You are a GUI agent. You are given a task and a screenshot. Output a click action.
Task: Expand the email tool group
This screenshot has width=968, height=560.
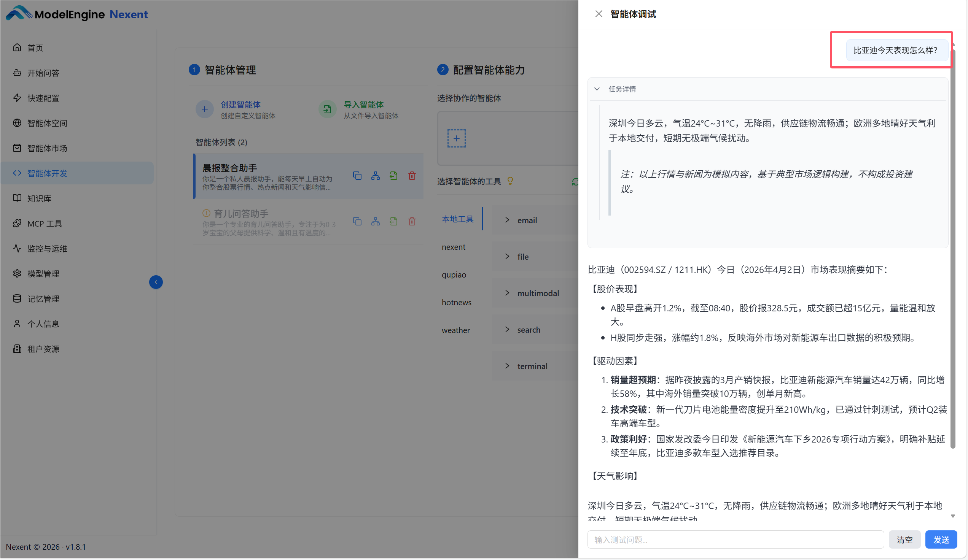tap(507, 220)
